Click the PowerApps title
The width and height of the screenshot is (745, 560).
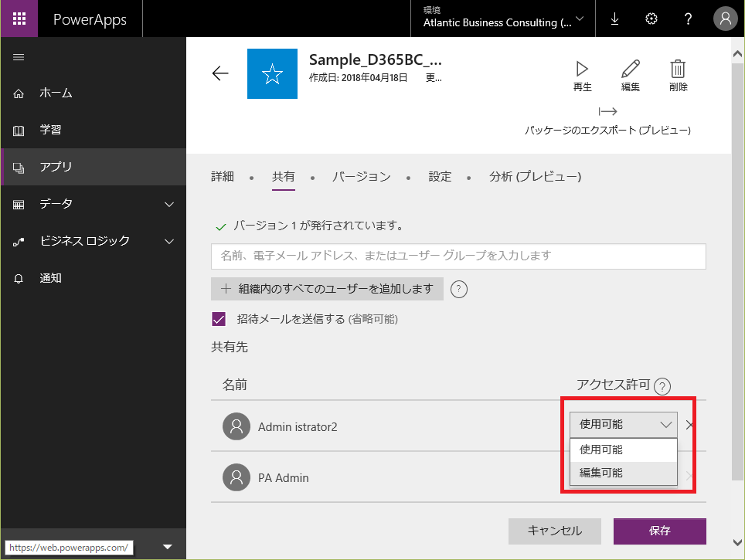pos(90,19)
